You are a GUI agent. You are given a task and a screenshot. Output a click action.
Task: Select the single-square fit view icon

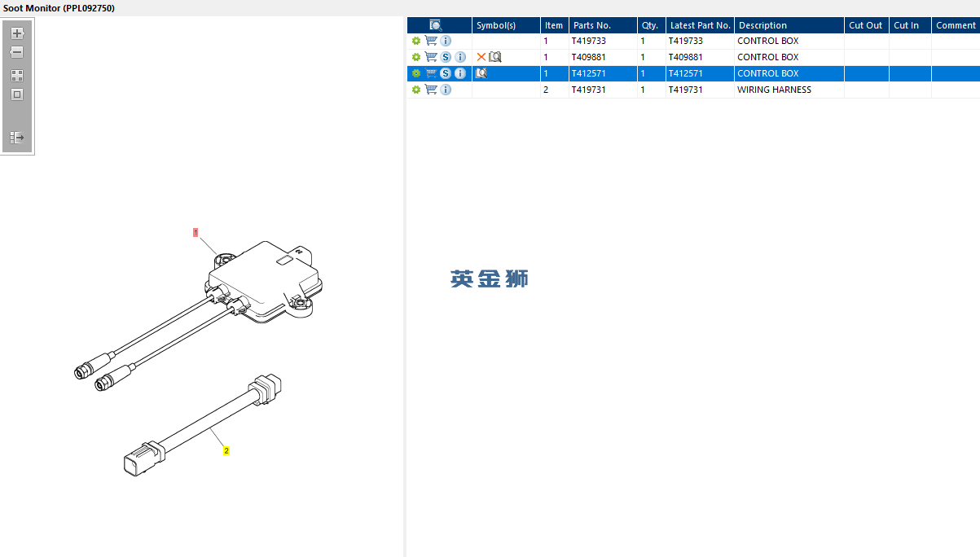17,94
